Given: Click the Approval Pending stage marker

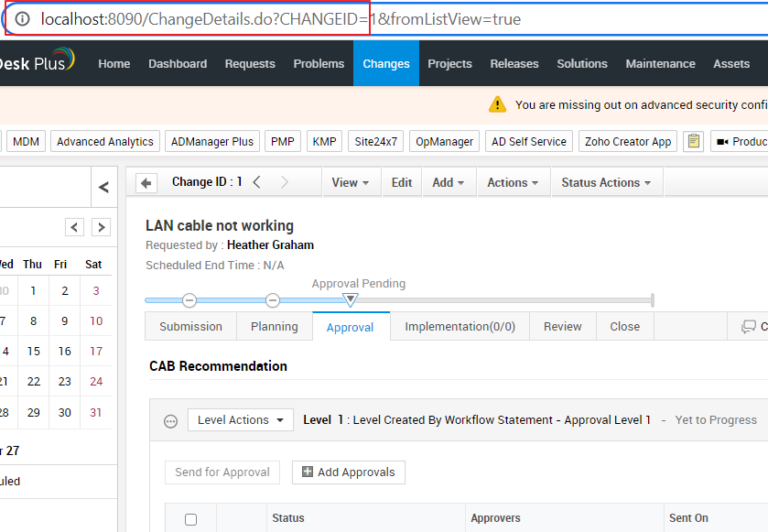Looking at the screenshot, I should pyautogui.click(x=350, y=299).
